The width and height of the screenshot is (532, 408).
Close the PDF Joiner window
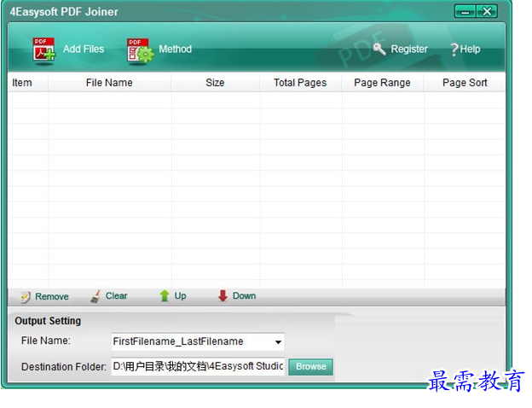(x=487, y=12)
